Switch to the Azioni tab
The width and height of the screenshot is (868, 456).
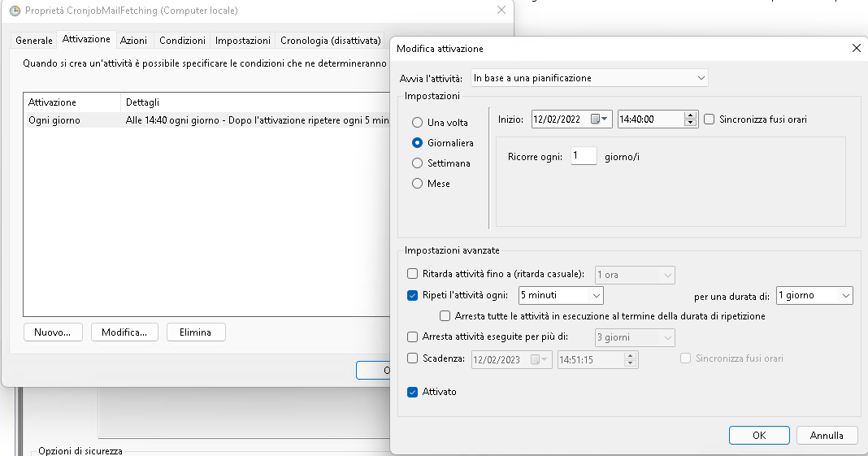click(x=133, y=41)
